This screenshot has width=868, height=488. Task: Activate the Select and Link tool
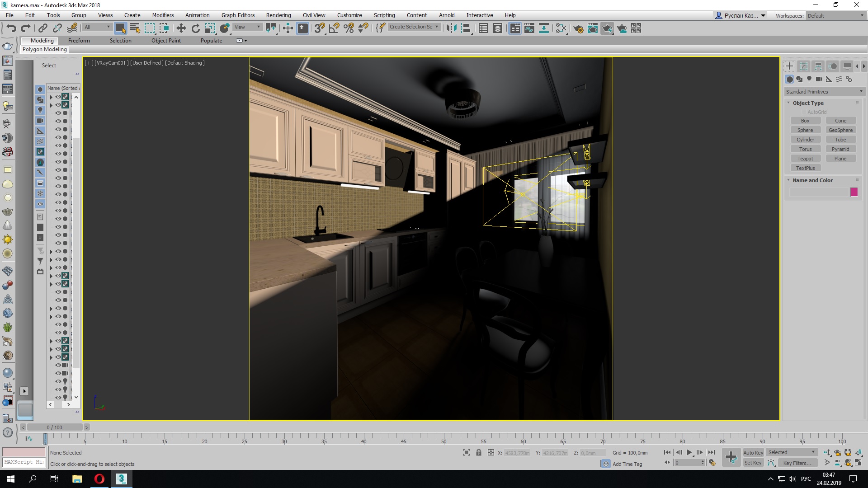[x=42, y=28]
